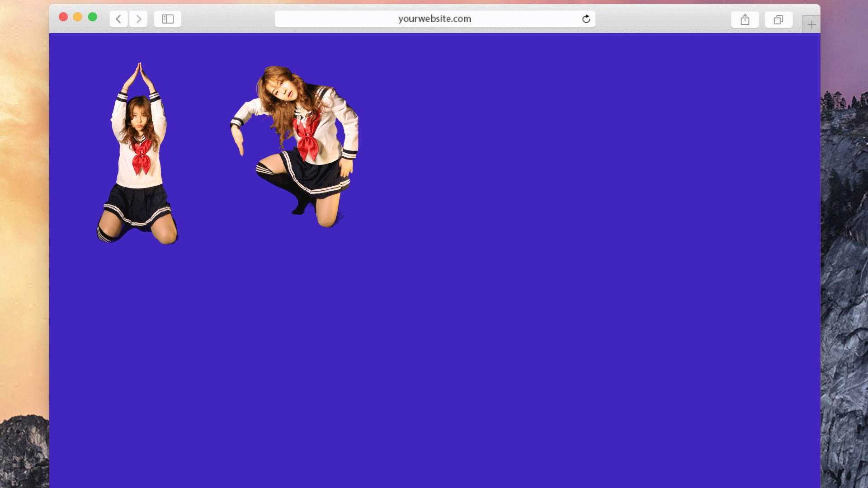Close the browser window red button
868x488 pixels.
(63, 17)
